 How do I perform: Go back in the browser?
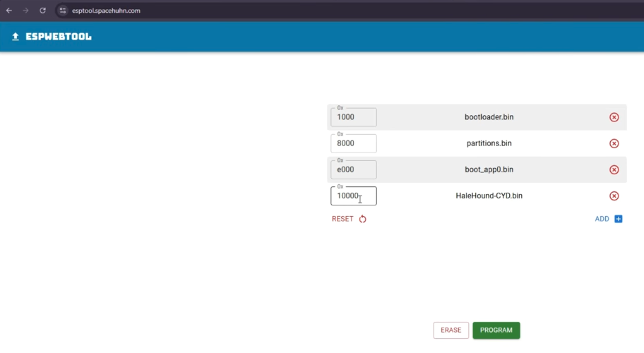[x=9, y=11]
